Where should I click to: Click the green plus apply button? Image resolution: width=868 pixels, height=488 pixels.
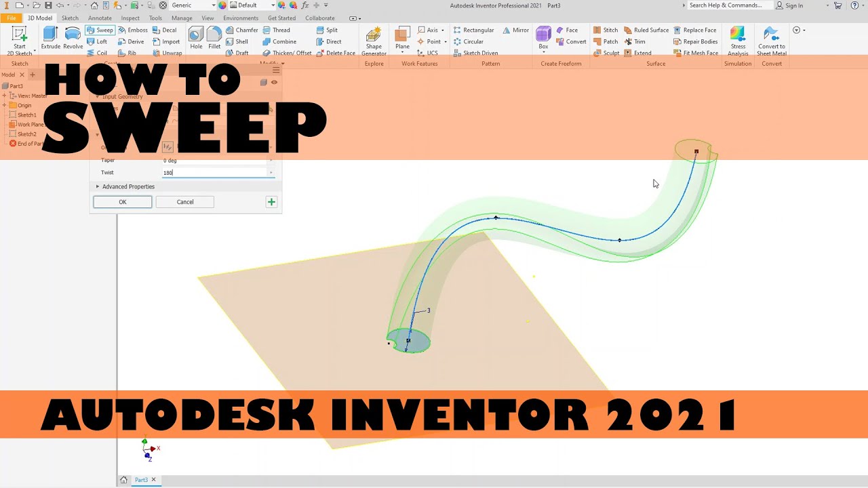click(x=271, y=202)
